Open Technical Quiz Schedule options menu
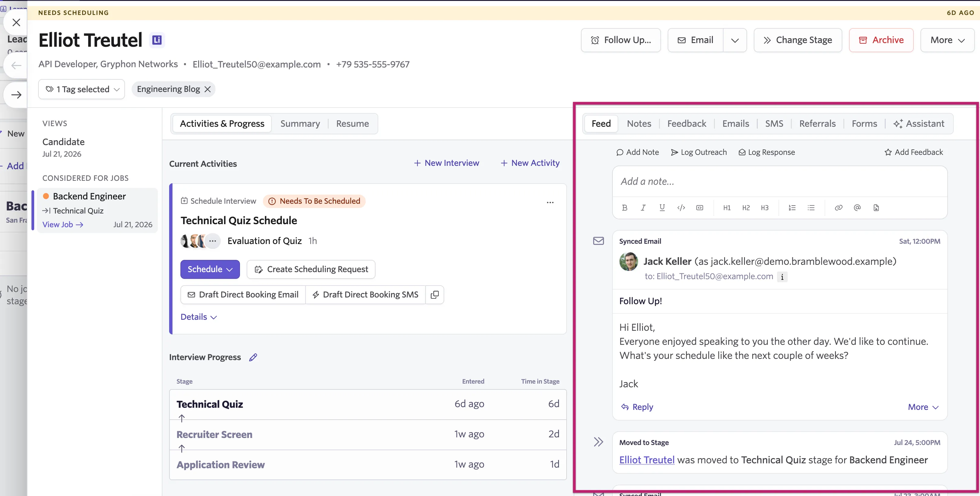Viewport: 980px width, 496px height. click(x=550, y=202)
